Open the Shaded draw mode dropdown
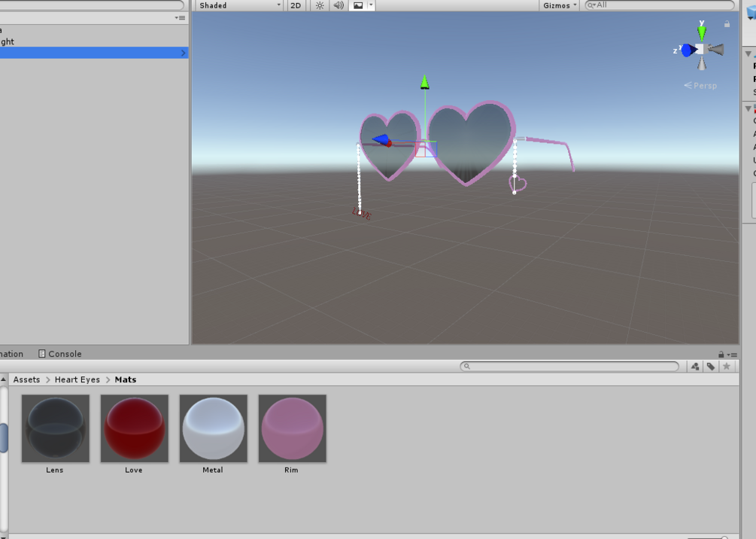This screenshot has width=756, height=539. pyautogui.click(x=238, y=5)
